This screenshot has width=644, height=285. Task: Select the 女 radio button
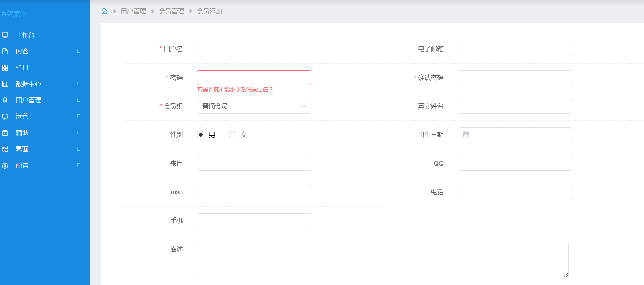pyautogui.click(x=233, y=135)
